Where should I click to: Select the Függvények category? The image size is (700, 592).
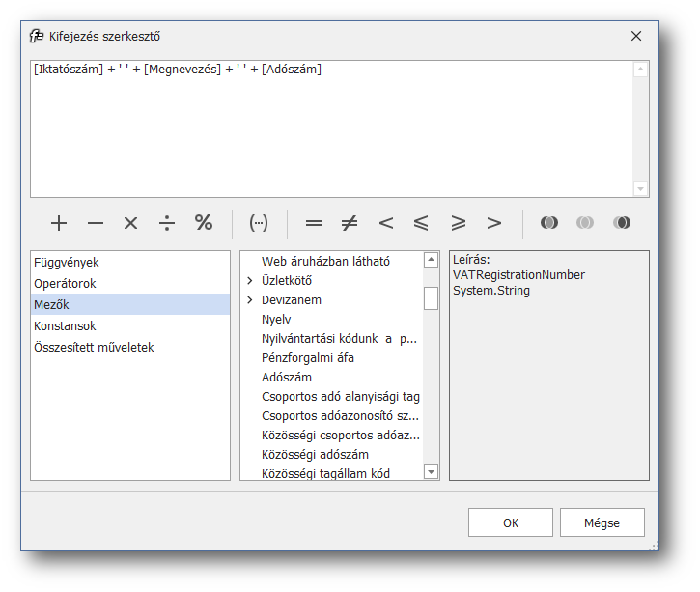point(67,262)
